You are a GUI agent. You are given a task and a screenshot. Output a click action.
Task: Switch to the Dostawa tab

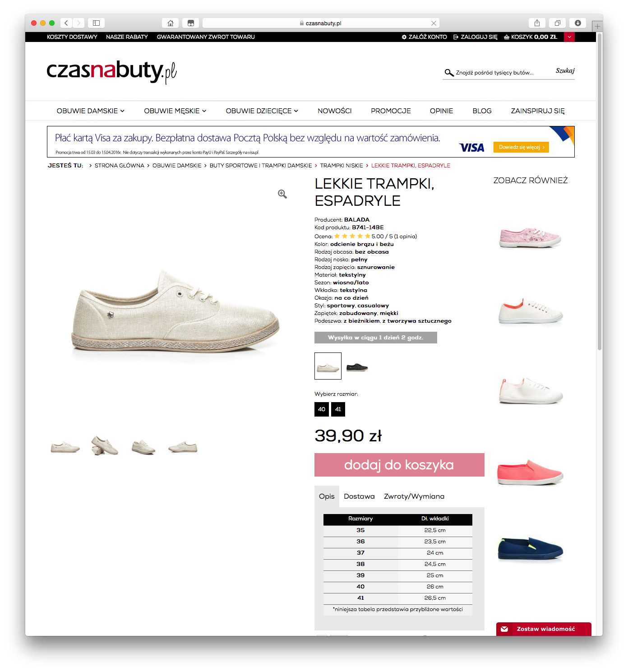tap(359, 496)
